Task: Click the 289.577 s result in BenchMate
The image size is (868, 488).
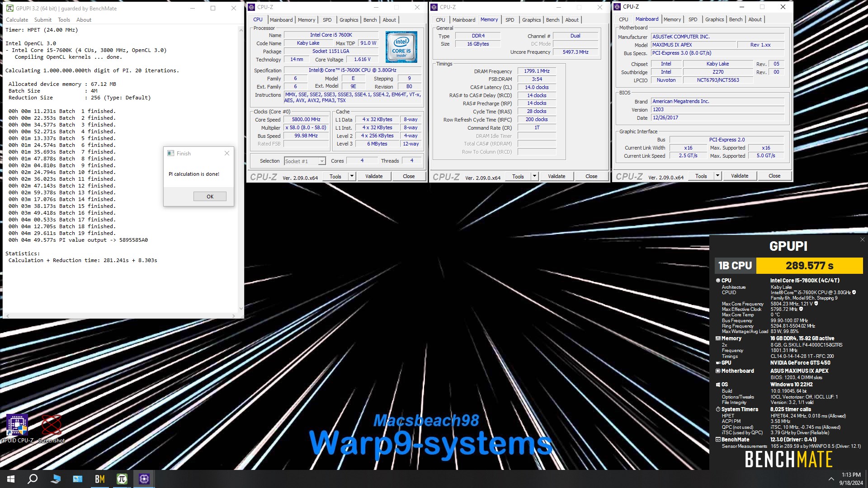Action: (x=809, y=266)
